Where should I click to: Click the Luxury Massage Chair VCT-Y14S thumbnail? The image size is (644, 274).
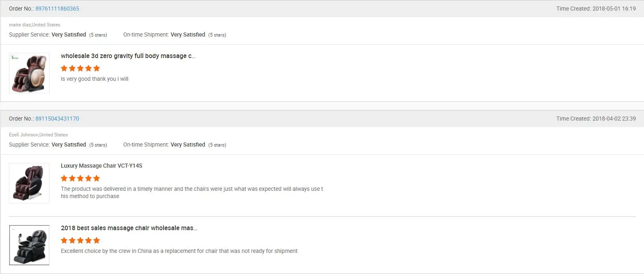click(29, 183)
